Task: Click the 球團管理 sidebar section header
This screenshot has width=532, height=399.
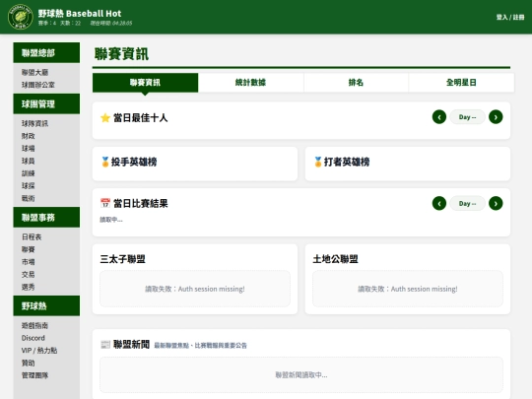Action: (x=46, y=103)
